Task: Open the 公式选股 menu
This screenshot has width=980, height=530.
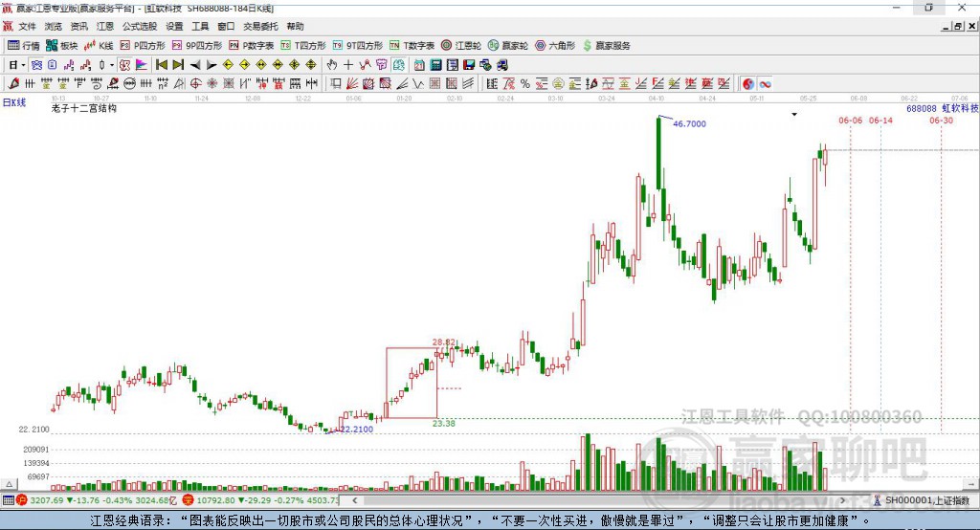Action: click(140, 26)
